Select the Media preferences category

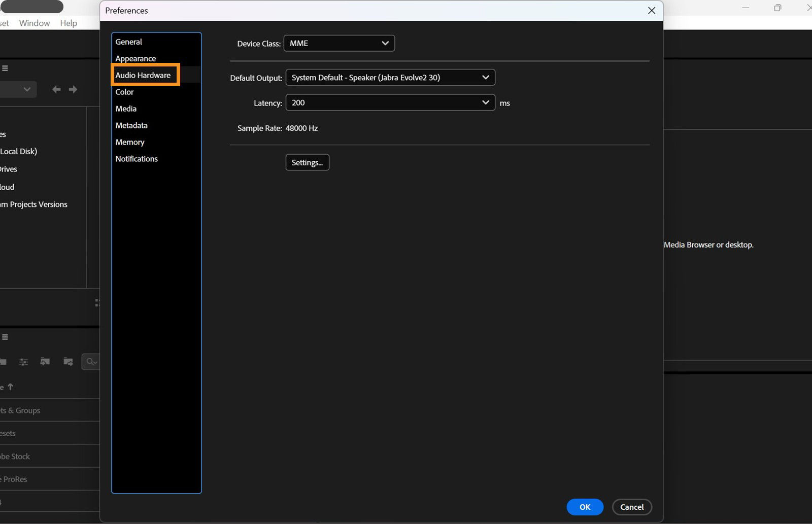pyautogui.click(x=125, y=108)
